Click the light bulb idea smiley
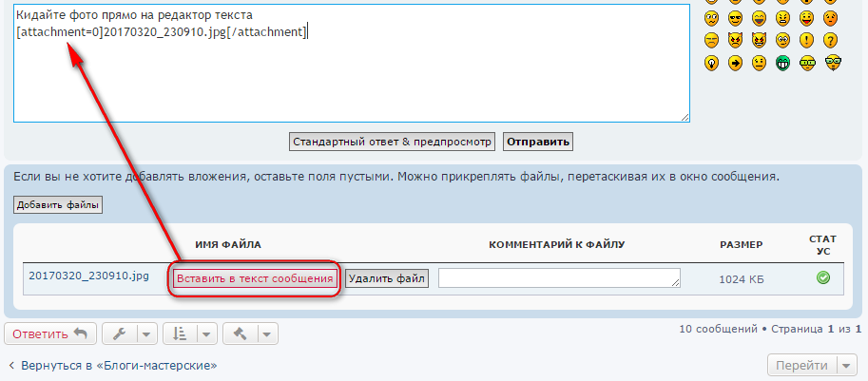 pyautogui.click(x=711, y=63)
